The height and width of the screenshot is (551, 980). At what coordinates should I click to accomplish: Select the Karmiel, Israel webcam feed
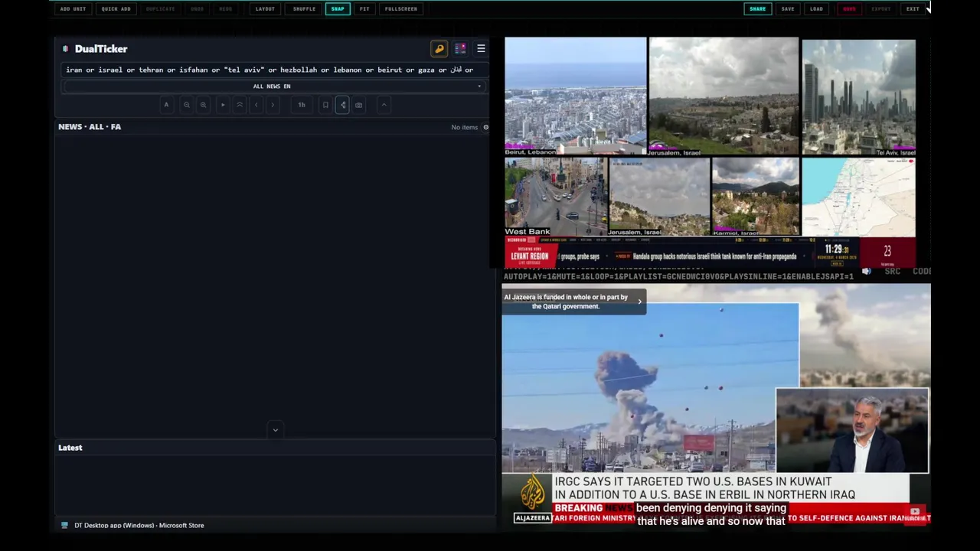pyautogui.click(x=756, y=197)
